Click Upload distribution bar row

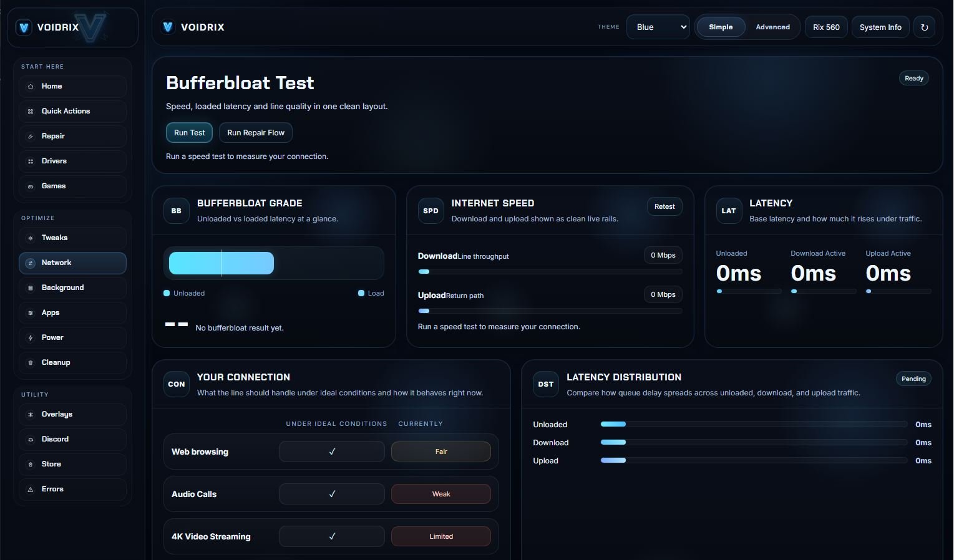pyautogui.click(x=754, y=460)
